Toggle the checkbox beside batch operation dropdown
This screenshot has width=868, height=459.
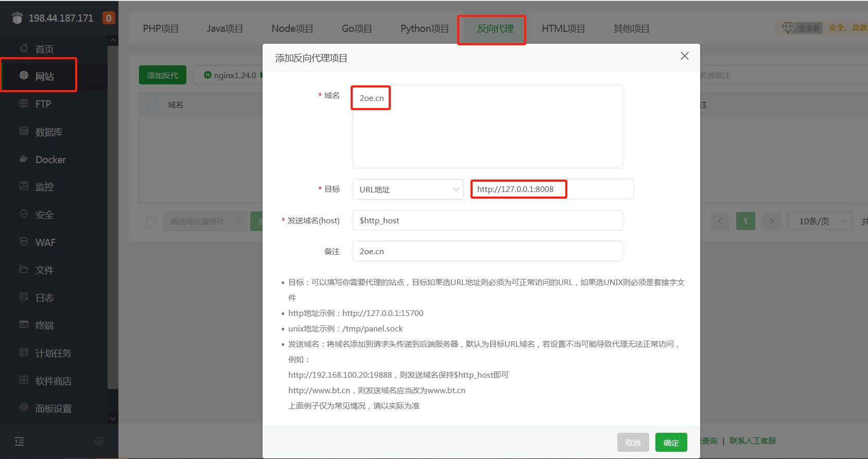pyautogui.click(x=151, y=222)
